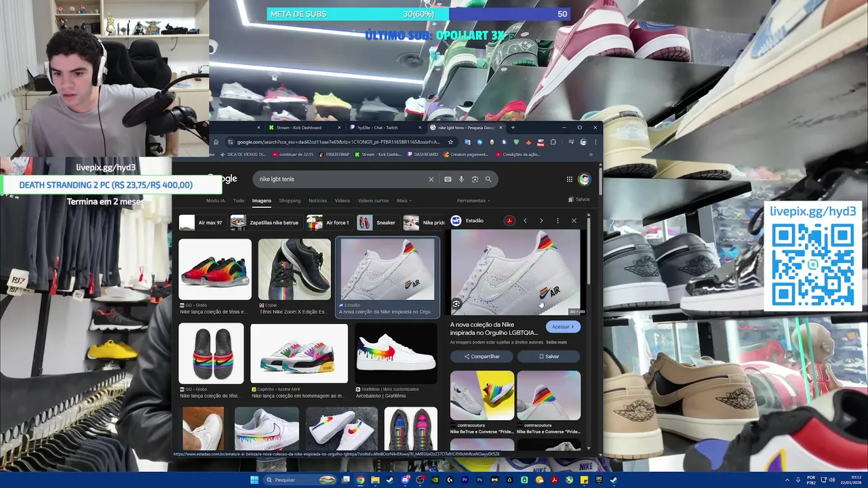
Task: Click the Adobe Acrobat button in preview panel
Action: (509, 220)
